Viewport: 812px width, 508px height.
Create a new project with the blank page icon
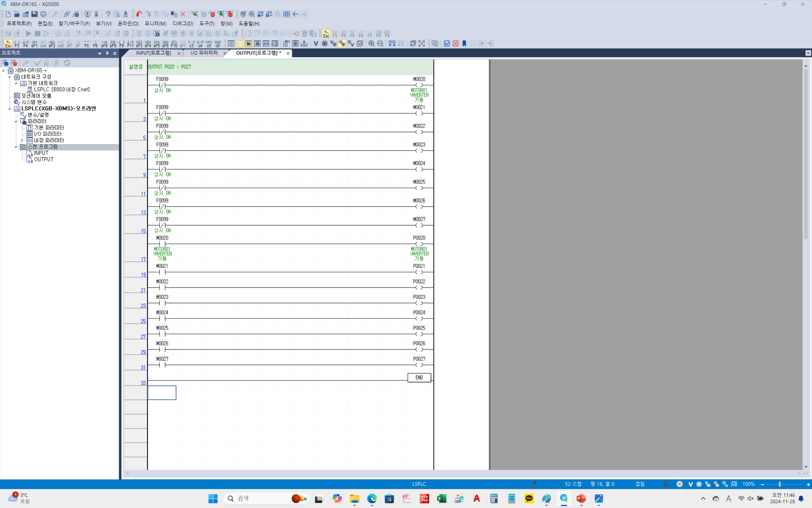point(8,14)
